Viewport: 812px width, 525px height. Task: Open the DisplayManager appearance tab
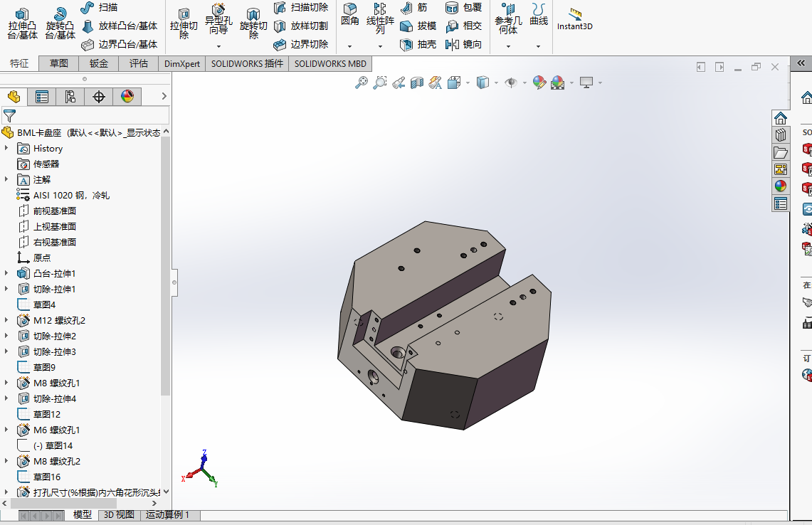pos(127,97)
